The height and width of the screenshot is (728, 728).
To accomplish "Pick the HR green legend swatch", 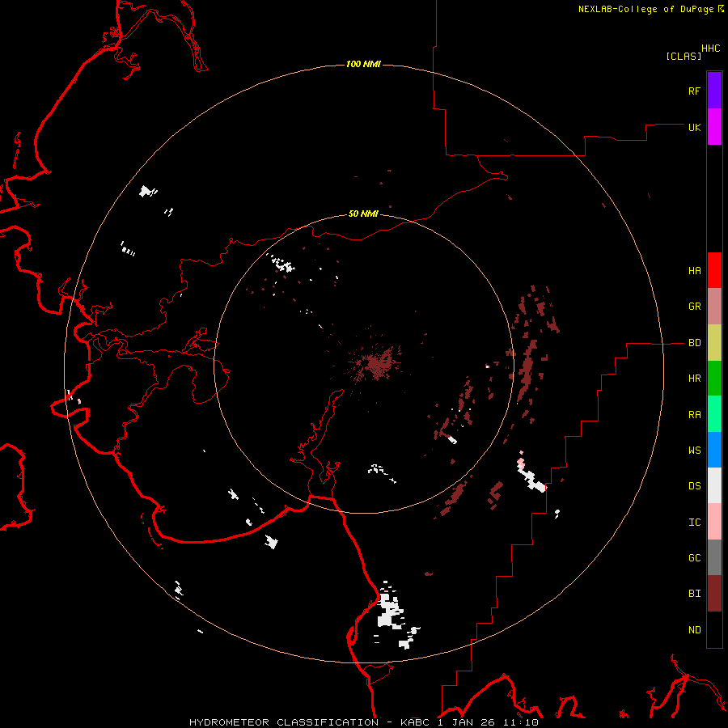I will point(714,379).
